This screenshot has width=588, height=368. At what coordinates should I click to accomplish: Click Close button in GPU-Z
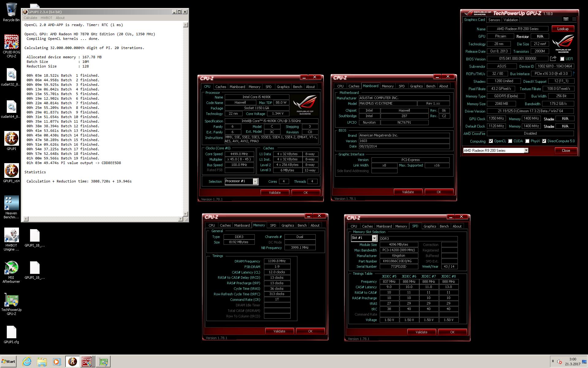(x=566, y=151)
